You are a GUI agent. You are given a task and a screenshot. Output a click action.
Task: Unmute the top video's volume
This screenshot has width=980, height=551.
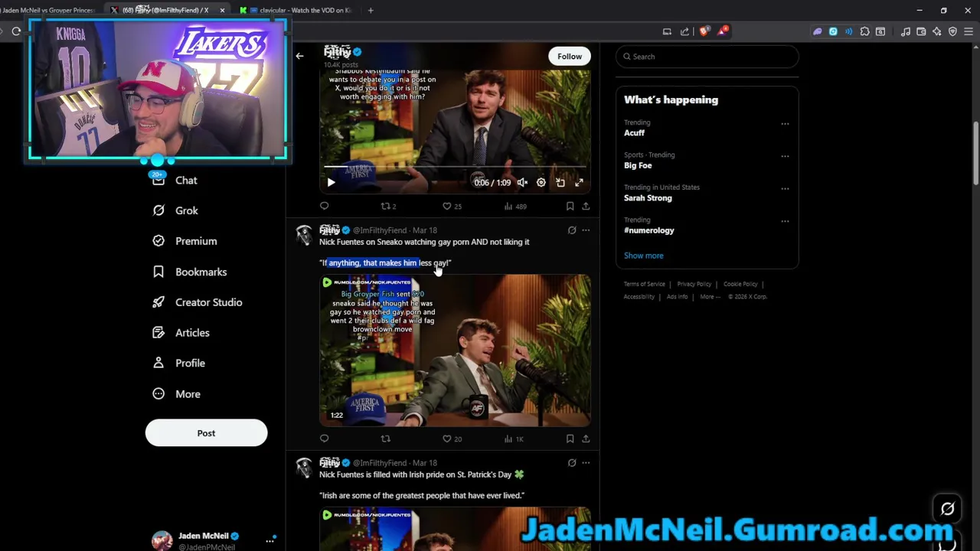pyautogui.click(x=521, y=183)
